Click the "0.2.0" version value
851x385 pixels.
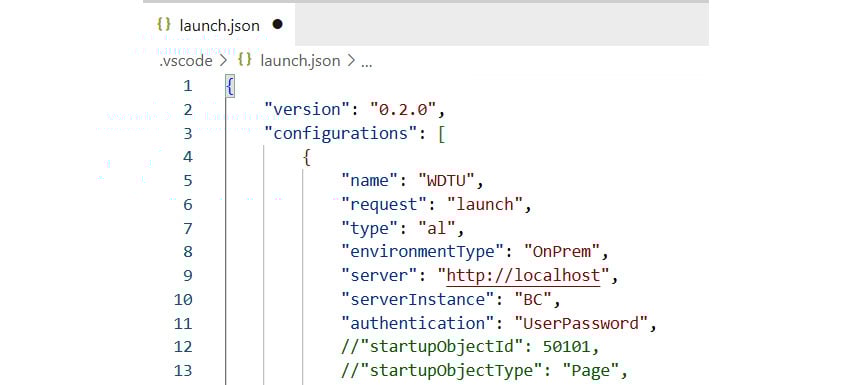tap(403, 110)
